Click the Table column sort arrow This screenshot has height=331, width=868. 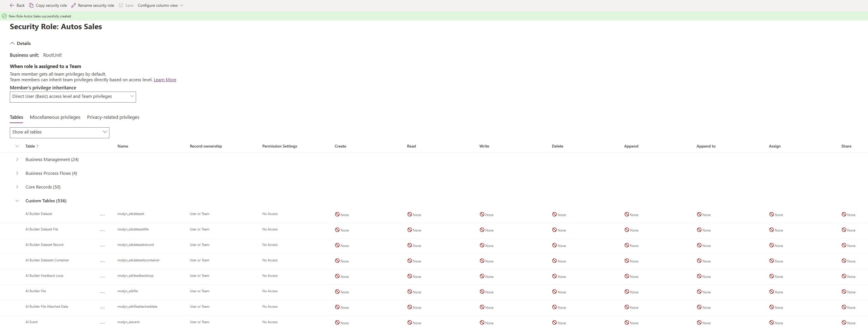tap(38, 146)
